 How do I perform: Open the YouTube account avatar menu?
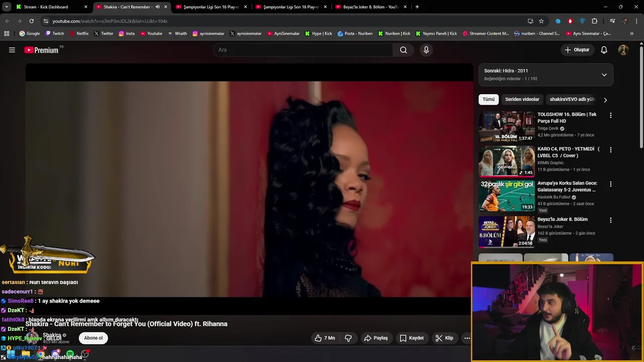coord(623,50)
